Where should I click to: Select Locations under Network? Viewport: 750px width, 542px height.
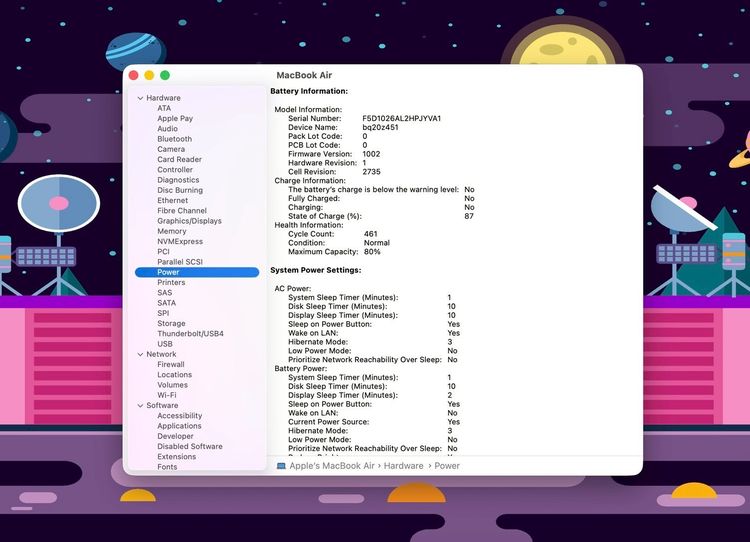(x=175, y=375)
